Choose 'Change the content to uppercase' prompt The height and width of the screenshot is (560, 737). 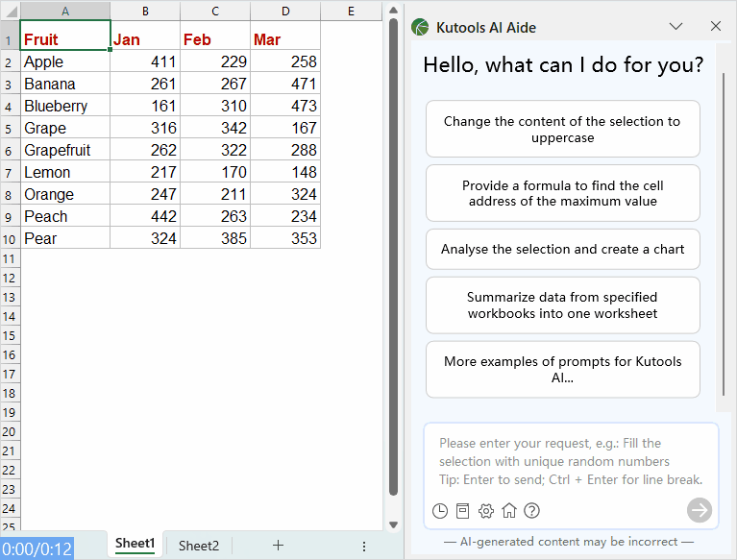[562, 130]
